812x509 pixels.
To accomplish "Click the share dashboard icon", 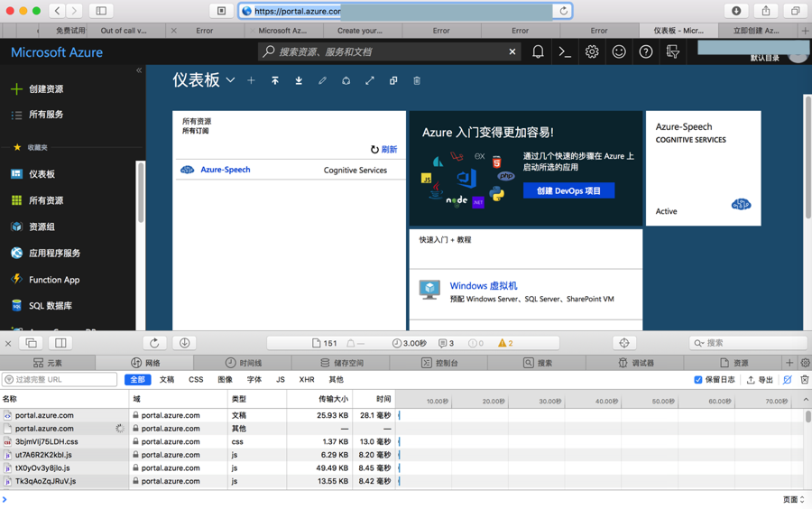I will (x=346, y=80).
